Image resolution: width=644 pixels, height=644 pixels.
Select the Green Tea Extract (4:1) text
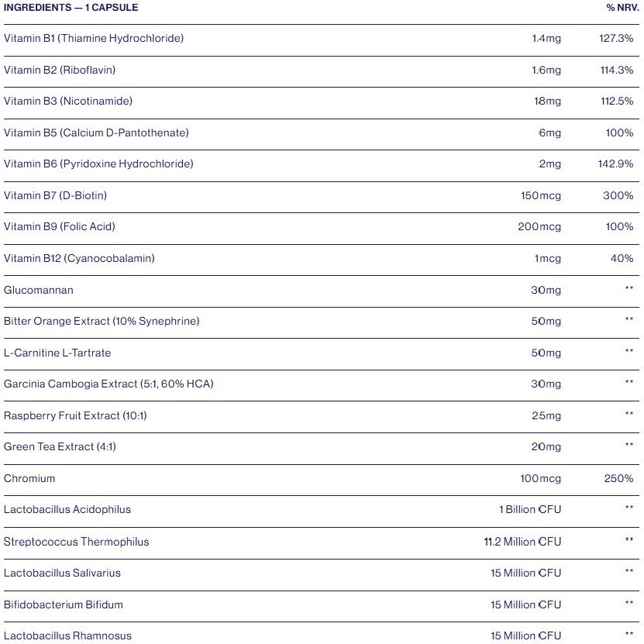60,446
